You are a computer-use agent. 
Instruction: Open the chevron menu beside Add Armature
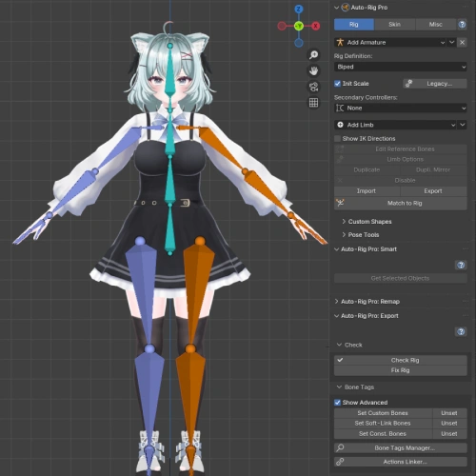point(452,42)
